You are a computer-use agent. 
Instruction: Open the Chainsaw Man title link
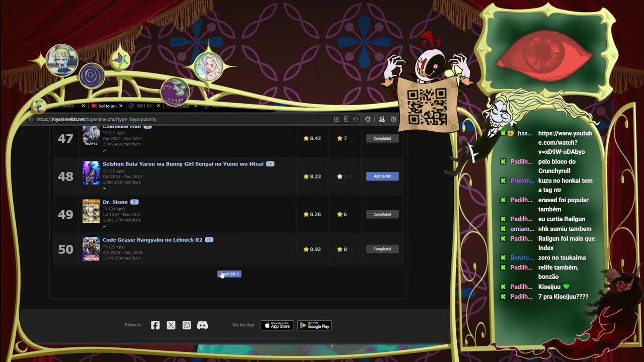[x=122, y=127]
